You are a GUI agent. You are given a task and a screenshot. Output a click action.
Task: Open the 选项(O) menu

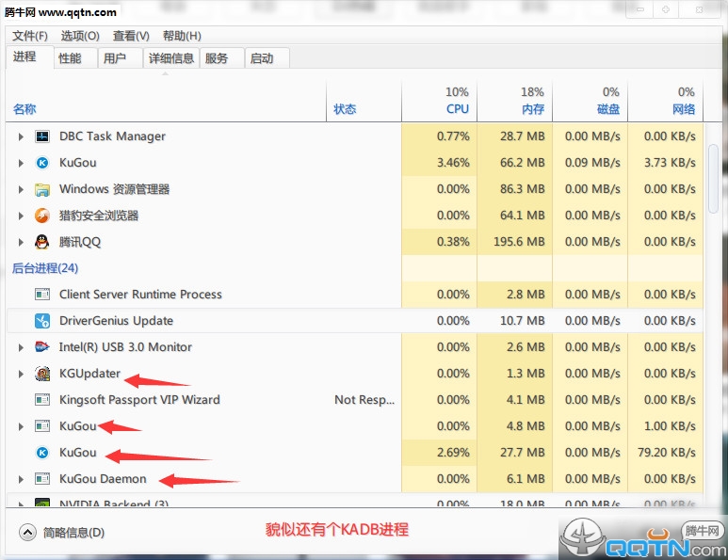pyautogui.click(x=80, y=36)
